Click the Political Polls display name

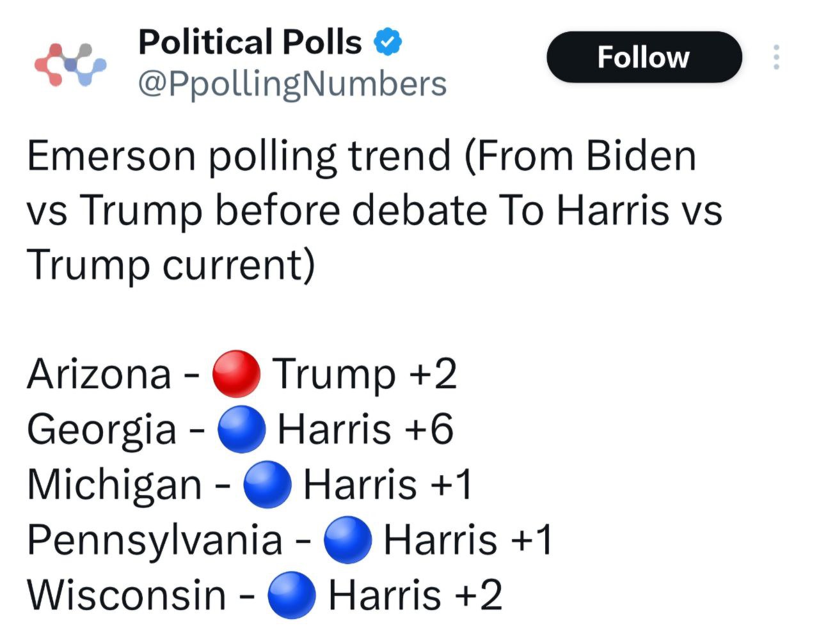pos(250,42)
